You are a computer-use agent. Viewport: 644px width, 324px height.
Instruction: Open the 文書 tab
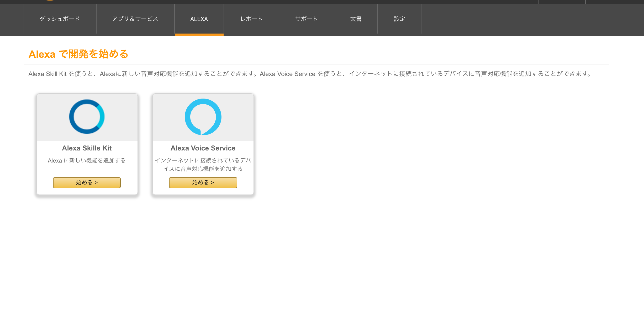[x=356, y=19]
